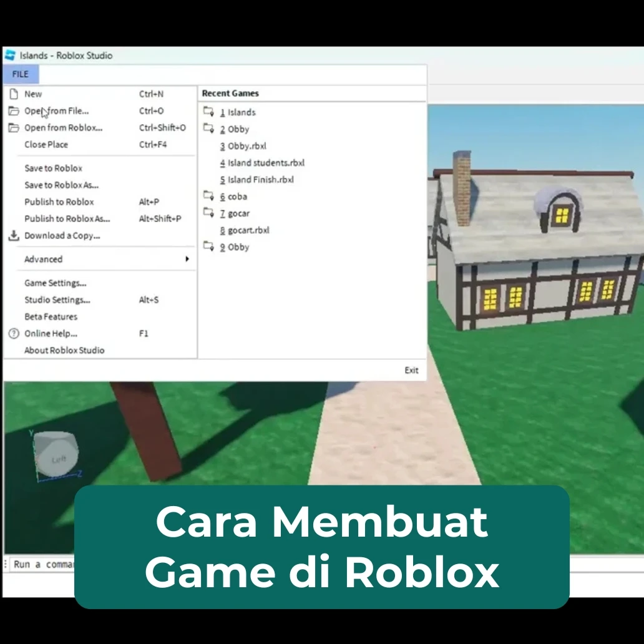Click the Open from Roblox folder icon
The image size is (644, 644).
(13, 127)
